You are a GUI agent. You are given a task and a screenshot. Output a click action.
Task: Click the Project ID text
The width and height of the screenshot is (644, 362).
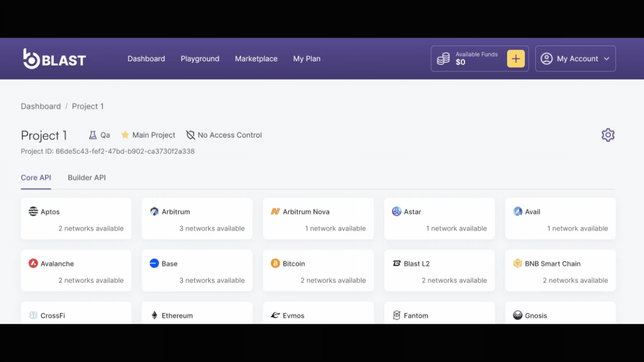pyautogui.click(x=108, y=151)
